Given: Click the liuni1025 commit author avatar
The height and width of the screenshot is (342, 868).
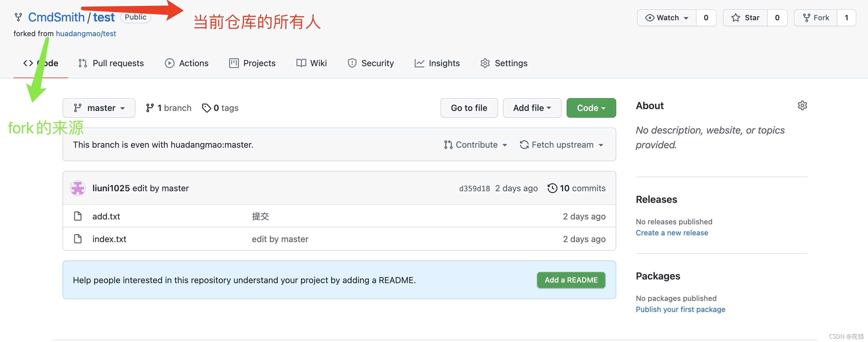Looking at the screenshot, I should [x=77, y=188].
